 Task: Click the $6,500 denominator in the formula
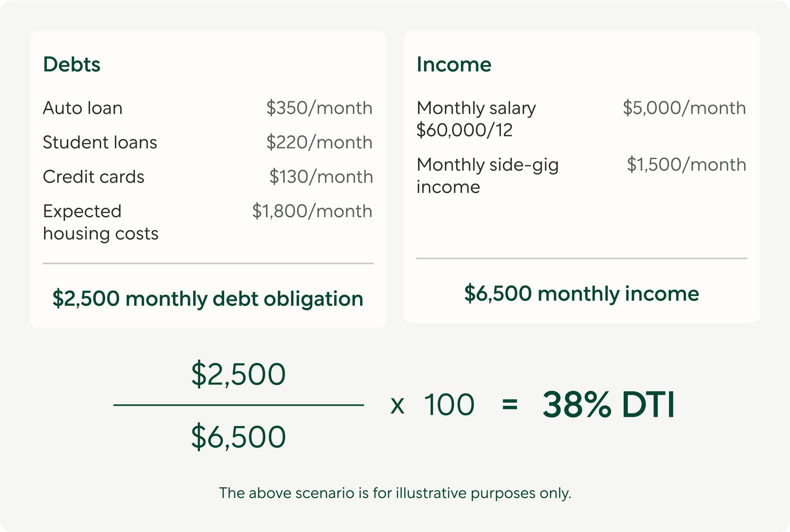tap(238, 437)
